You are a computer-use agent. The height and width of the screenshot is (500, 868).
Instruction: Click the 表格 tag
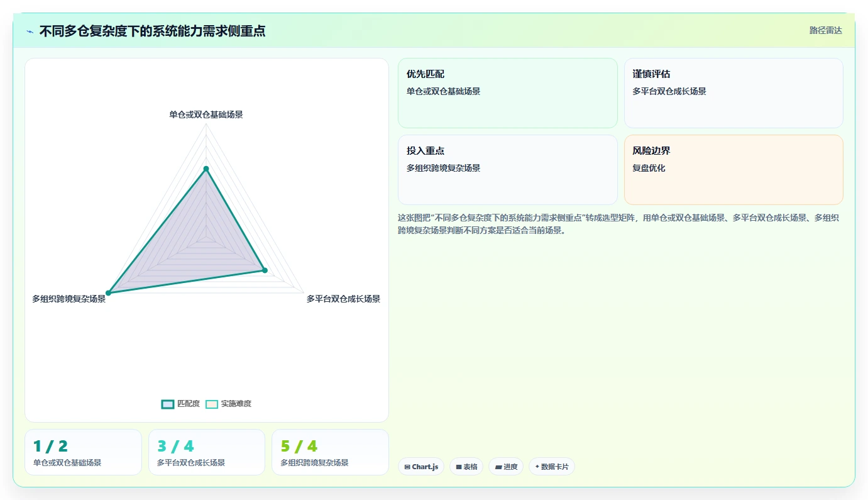click(466, 467)
